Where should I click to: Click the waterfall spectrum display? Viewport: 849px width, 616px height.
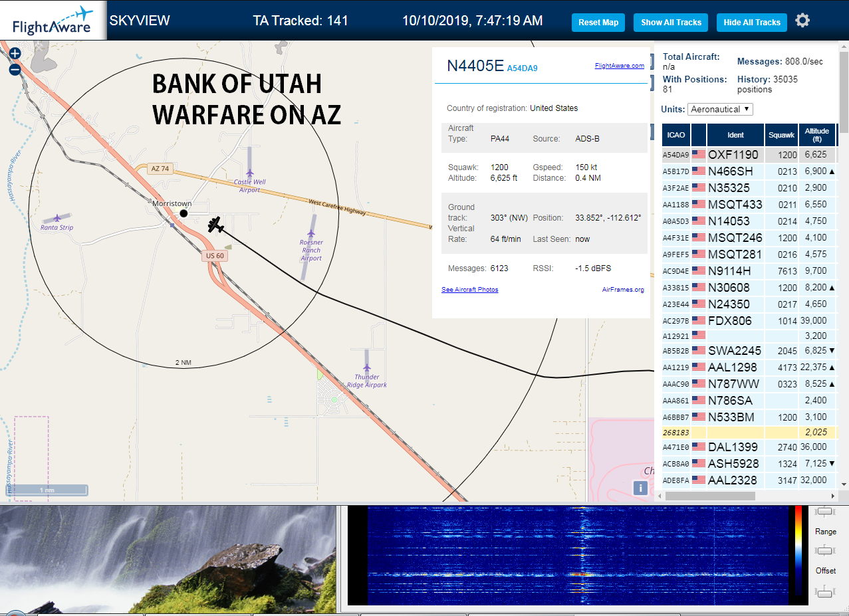click(x=577, y=555)
